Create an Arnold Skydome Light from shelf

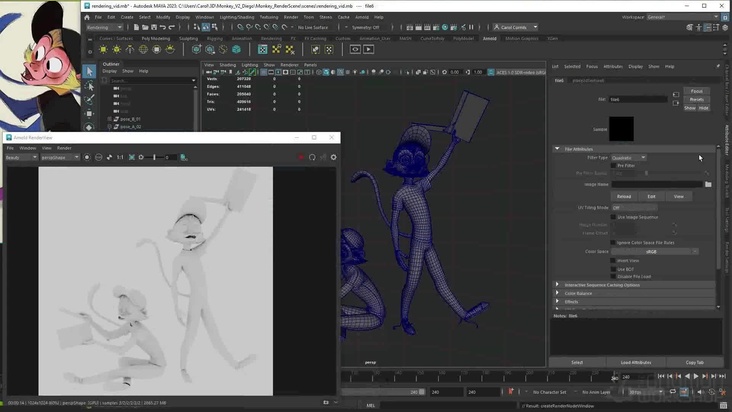coord(143,49)
